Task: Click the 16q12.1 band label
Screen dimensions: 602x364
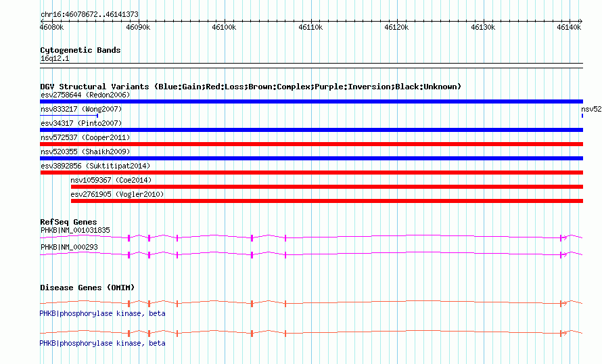Action: click(x=55, y=58)
